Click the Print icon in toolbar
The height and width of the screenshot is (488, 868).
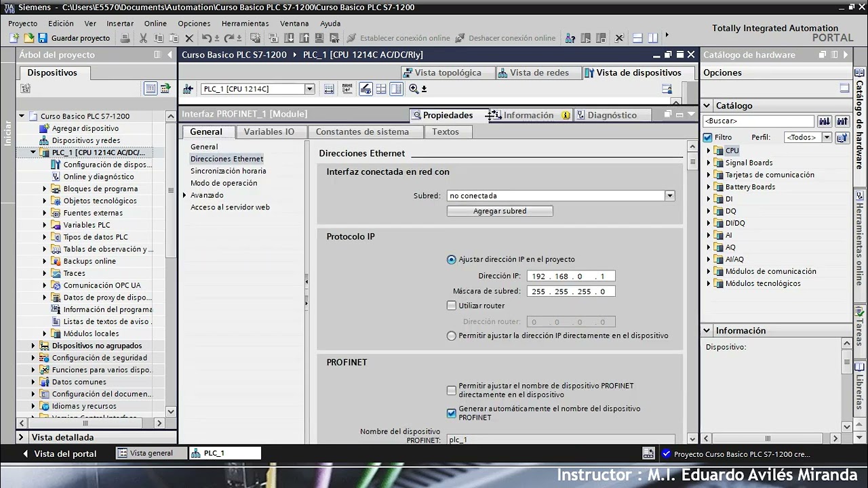(125, 39)
